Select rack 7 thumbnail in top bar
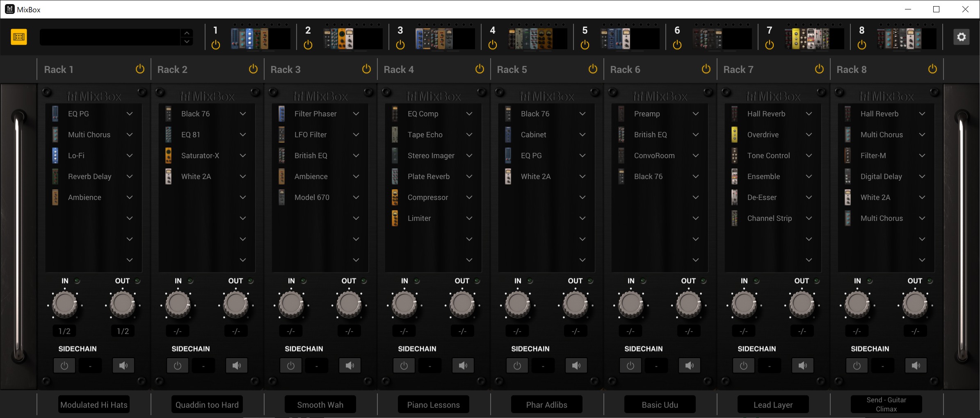 (814, 39)
